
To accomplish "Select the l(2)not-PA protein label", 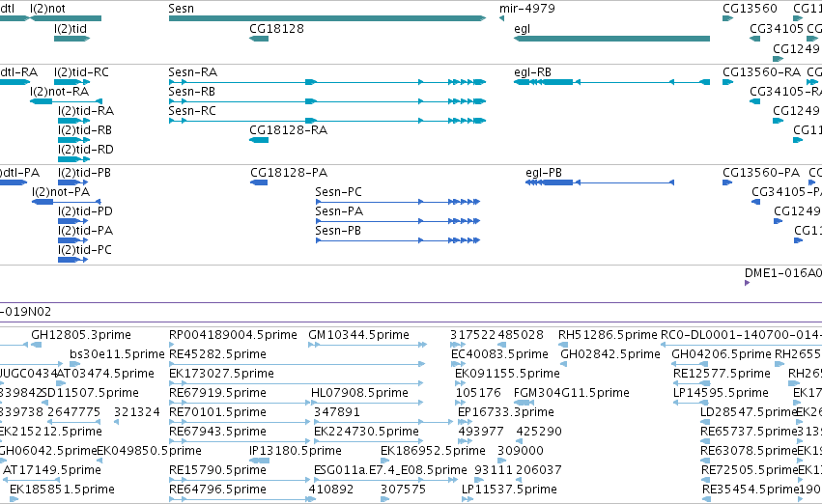I will (61, 192).
